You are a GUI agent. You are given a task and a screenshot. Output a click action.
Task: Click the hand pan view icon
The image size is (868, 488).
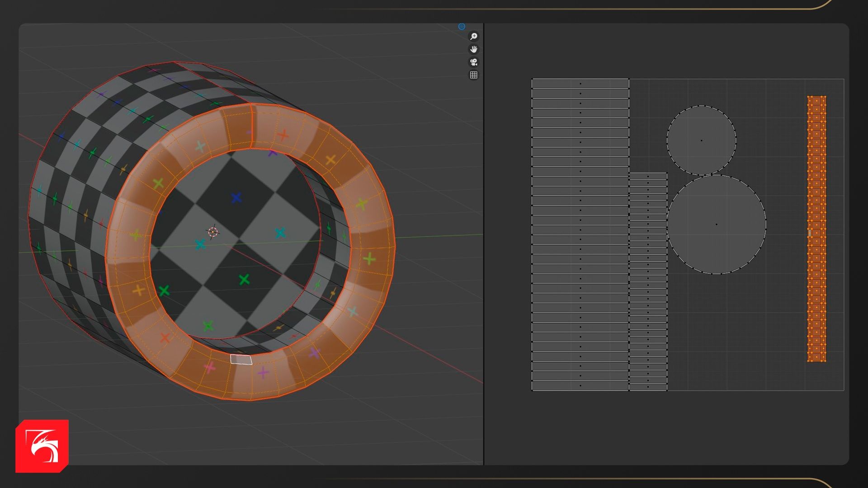coord(473,49)
